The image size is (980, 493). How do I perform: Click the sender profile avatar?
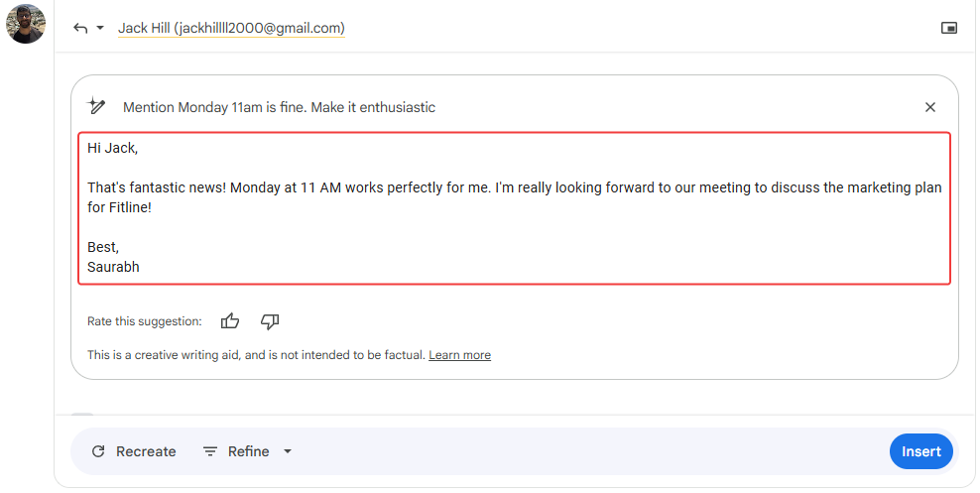26,24
